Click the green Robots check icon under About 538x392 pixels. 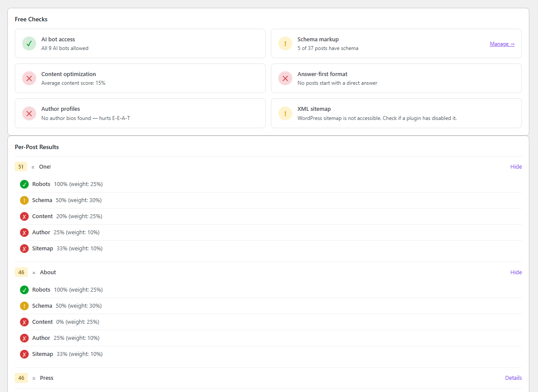coord(24,290)
